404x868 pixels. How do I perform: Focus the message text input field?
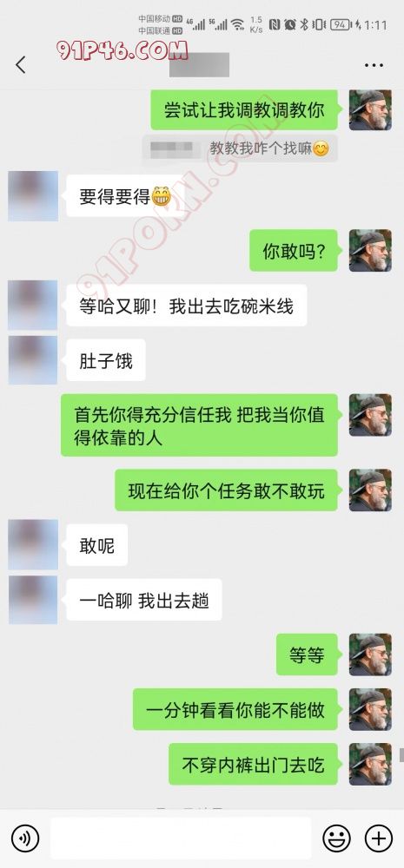click(181, 838)
